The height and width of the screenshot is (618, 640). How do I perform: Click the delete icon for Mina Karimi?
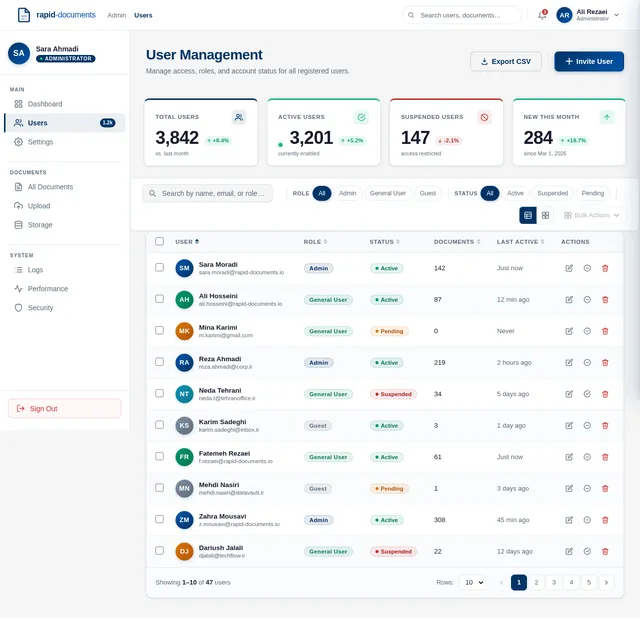pos(605,331)
